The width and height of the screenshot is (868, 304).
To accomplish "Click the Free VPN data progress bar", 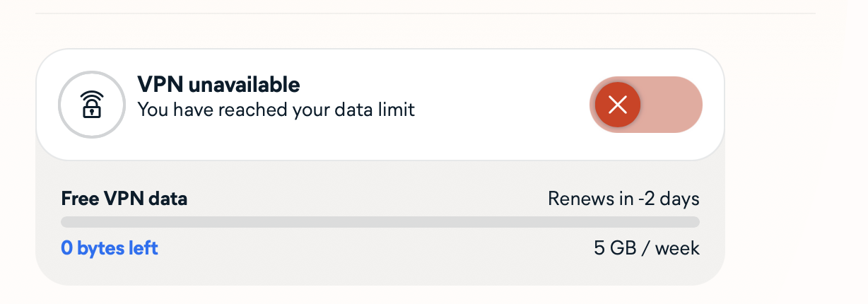I will [380, 222].
